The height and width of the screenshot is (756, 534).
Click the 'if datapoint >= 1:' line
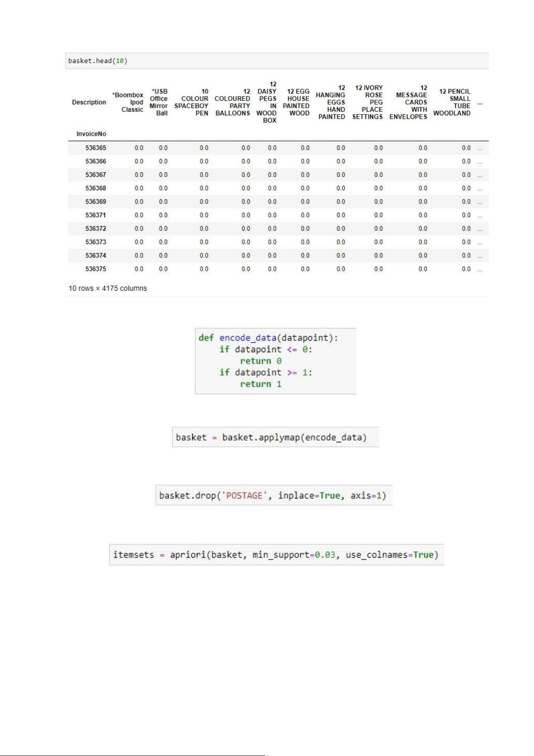(x=266, y=372)
